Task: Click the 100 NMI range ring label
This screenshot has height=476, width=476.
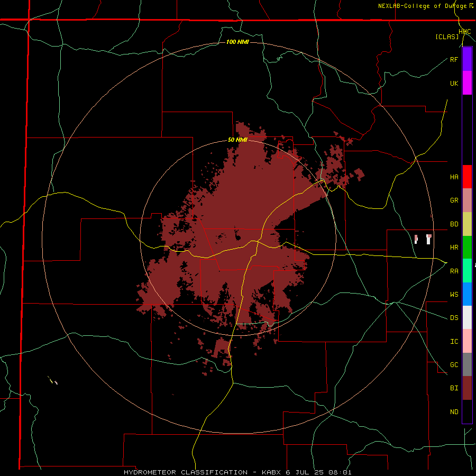Action: click(x=237, y=42)
